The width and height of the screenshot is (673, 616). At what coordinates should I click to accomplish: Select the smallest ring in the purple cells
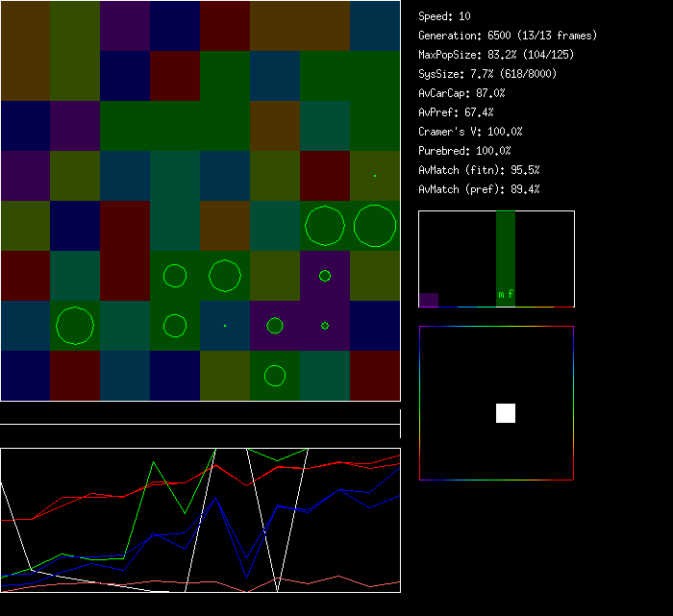[x=325, y=326]
